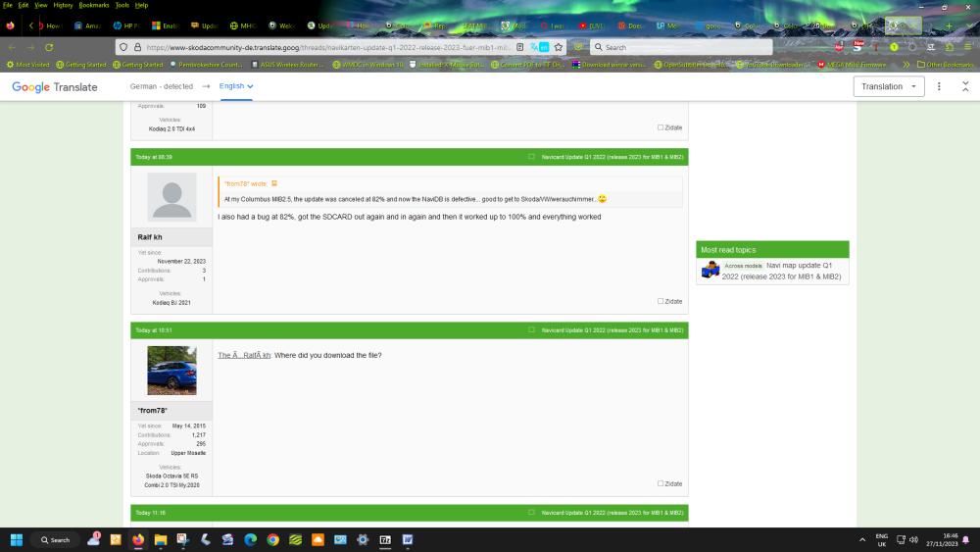Viewport: 980px width, 552px height.
Task: Toggle reader view icon in address bar
Action: [520, 47]
